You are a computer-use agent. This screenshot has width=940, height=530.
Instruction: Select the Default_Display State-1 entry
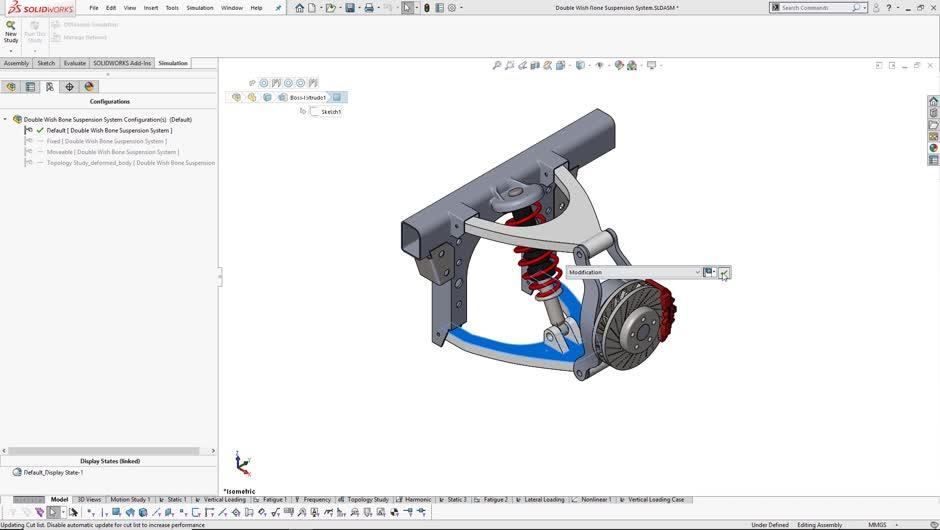pyautogui.click(x=53, y=472)
